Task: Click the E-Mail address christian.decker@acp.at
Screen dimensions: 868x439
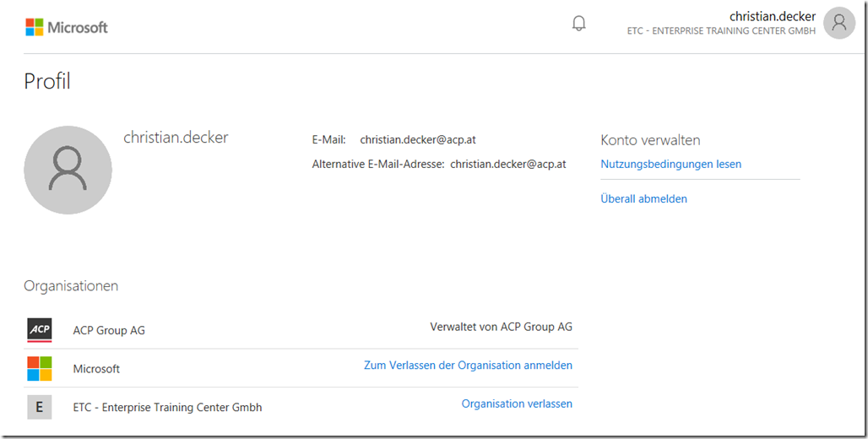Action: (418, 140)
